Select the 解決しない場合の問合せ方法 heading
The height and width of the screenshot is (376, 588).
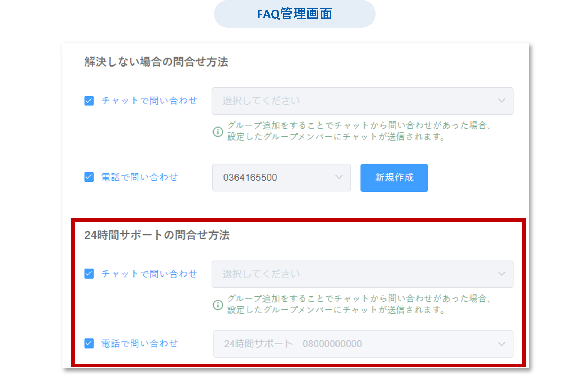[x=156, y=62]
